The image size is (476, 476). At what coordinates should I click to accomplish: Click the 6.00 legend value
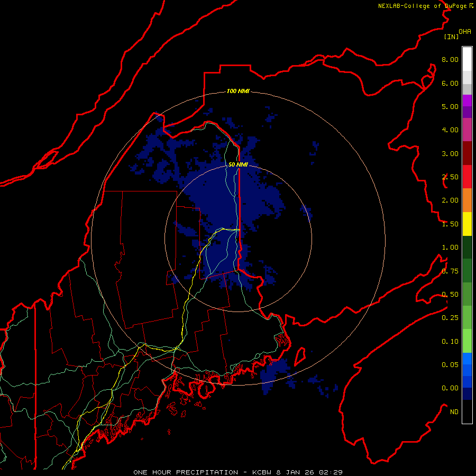click(450, 83)
